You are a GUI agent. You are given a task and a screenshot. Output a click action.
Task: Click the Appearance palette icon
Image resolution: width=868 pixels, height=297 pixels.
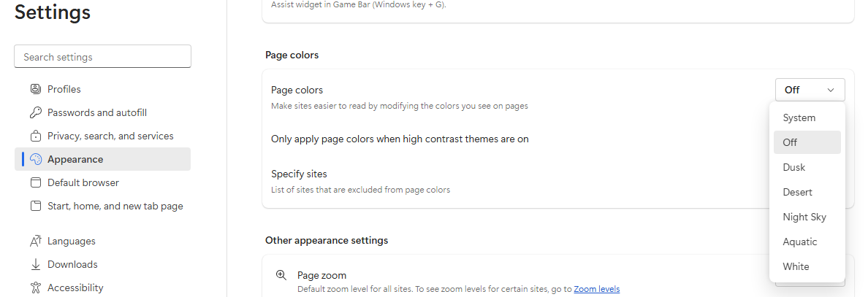[x=35, y=159]
